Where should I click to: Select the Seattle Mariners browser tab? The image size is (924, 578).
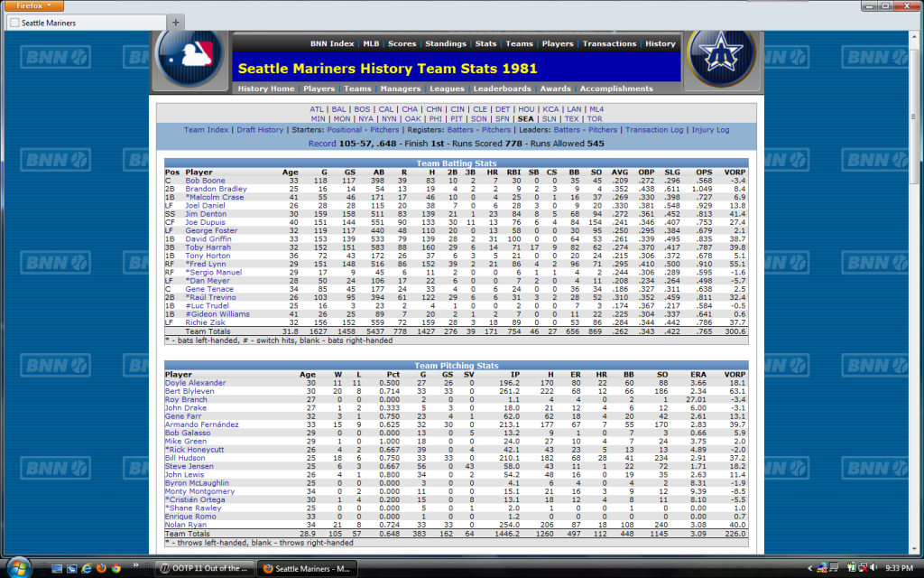pyautogui.click(x=86, y=23)
